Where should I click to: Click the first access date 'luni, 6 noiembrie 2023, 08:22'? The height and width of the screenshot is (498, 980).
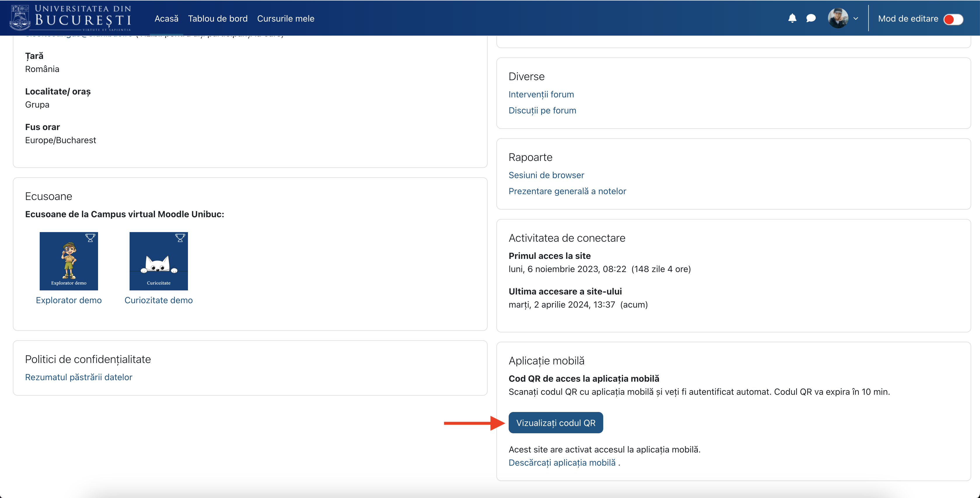(567, 269)
